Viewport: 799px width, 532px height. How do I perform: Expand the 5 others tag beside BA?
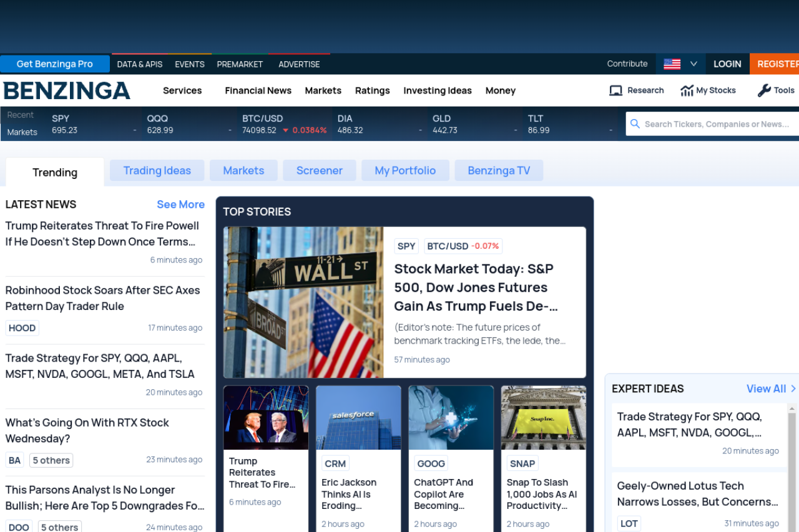point(51,460)
